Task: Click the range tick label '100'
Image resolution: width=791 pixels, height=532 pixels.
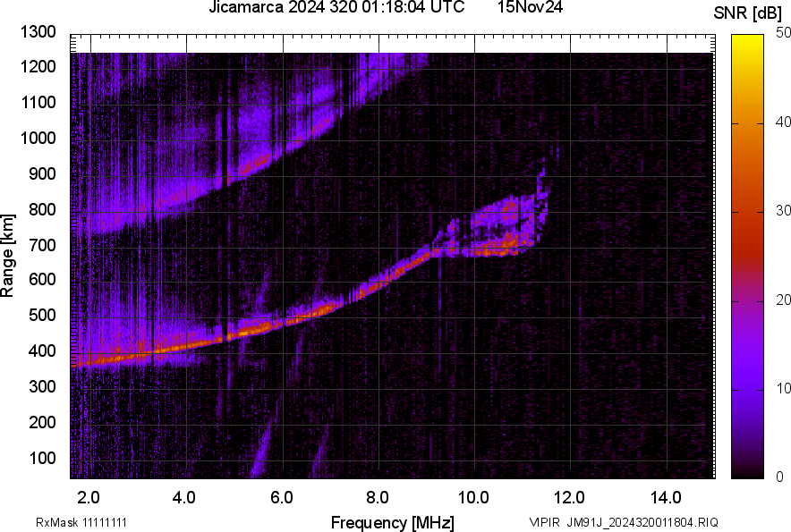Action: (42, 458)
